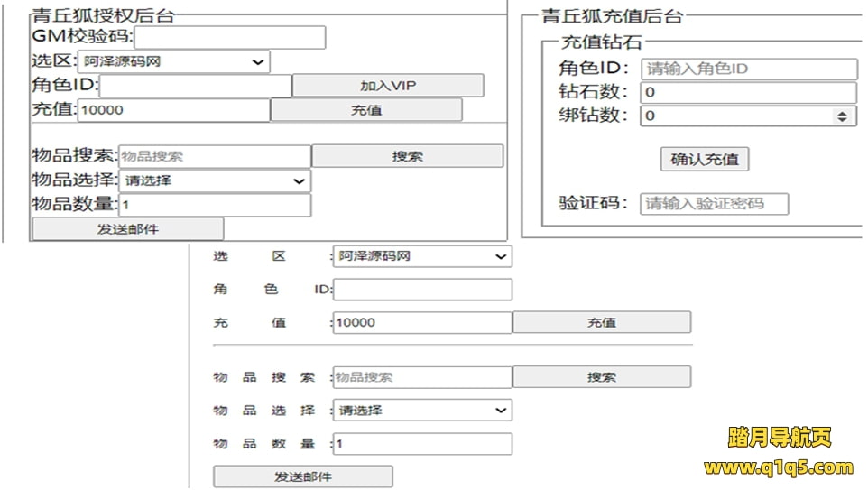The height and width of the screenshot is (490, 868).
Task: Click the 发送邮件 button in the 青丘狐授权后台 panel
Action: (x=127, y=229)
